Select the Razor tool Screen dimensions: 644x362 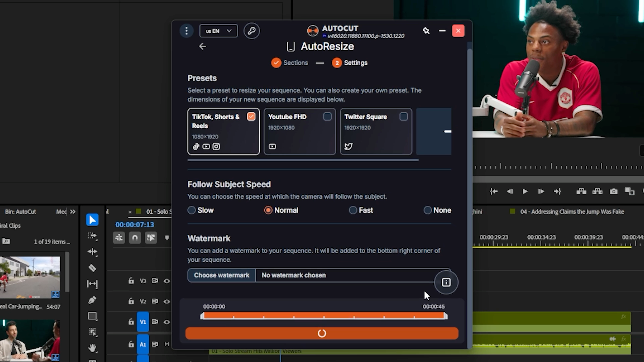pyautogui.click(x=92, y=268)
